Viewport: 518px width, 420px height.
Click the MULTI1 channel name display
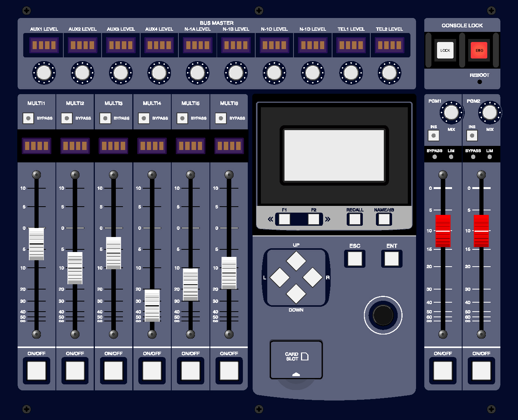(x=36, y=146)
